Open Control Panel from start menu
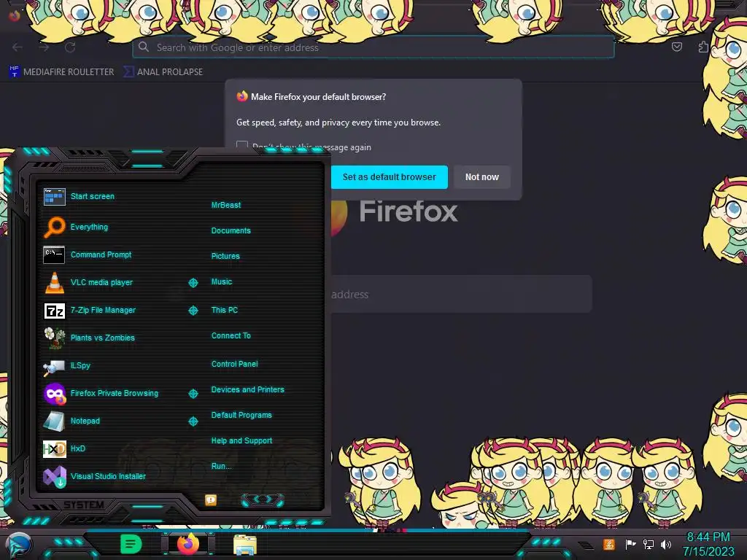Viewport: 747px width, 560px height. [x=234, y=364]
